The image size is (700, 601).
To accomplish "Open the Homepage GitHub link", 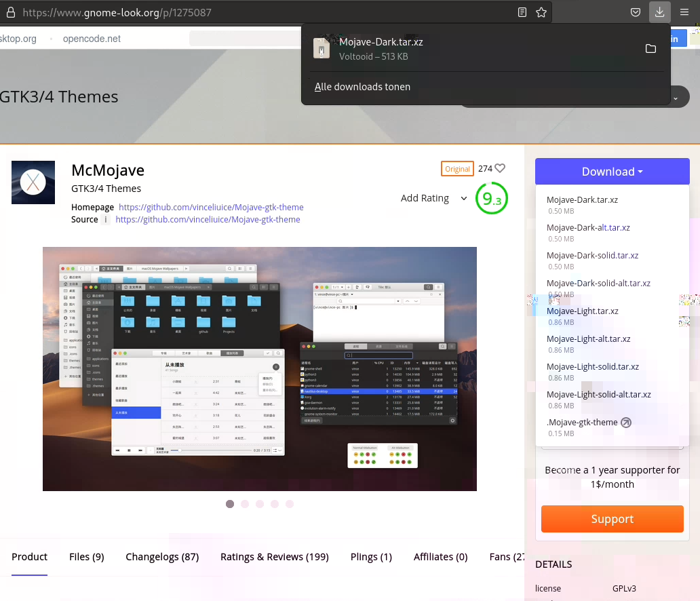I will pos(211,207).
